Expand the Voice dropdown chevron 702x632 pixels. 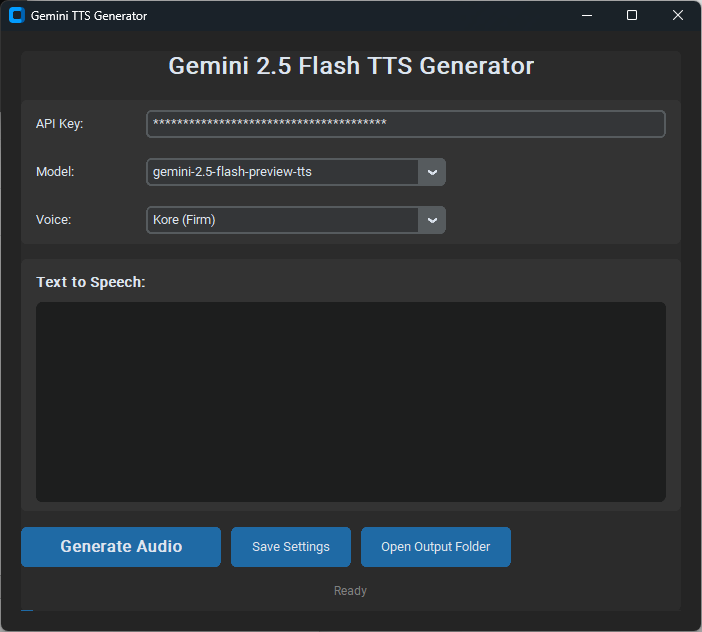(432, 220)
